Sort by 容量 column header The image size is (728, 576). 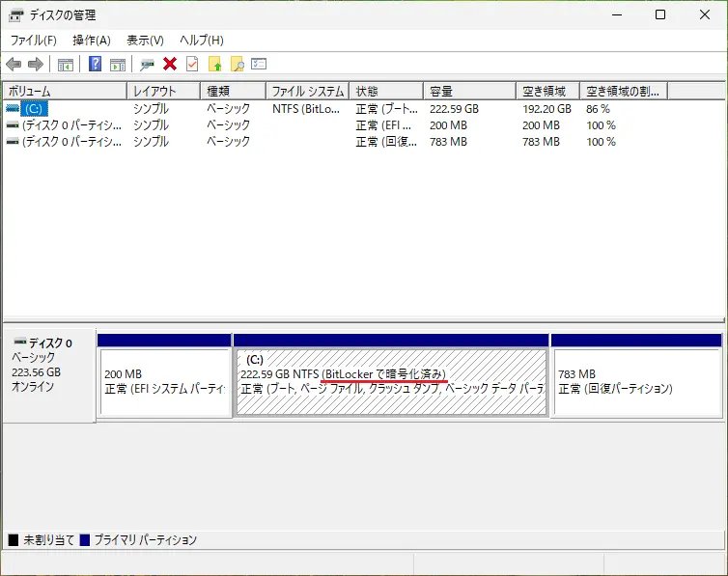pos(470,91)
